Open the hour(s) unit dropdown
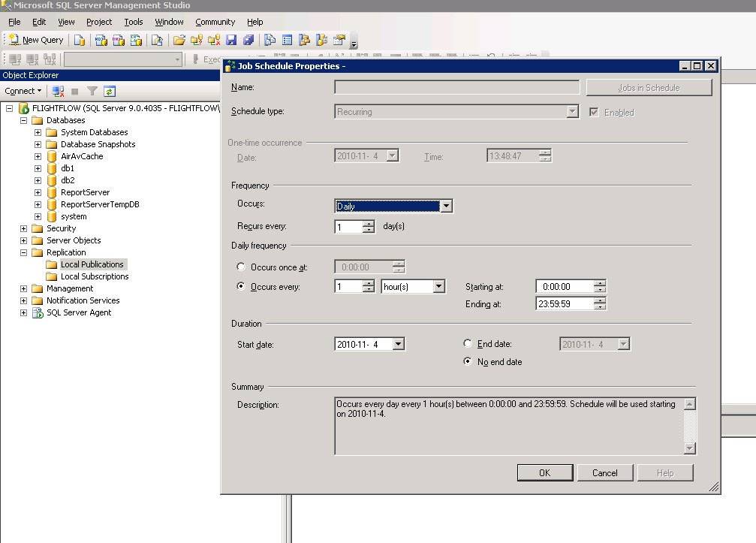The width and height of the screenshot is (756, 543). tap(439, 286)
